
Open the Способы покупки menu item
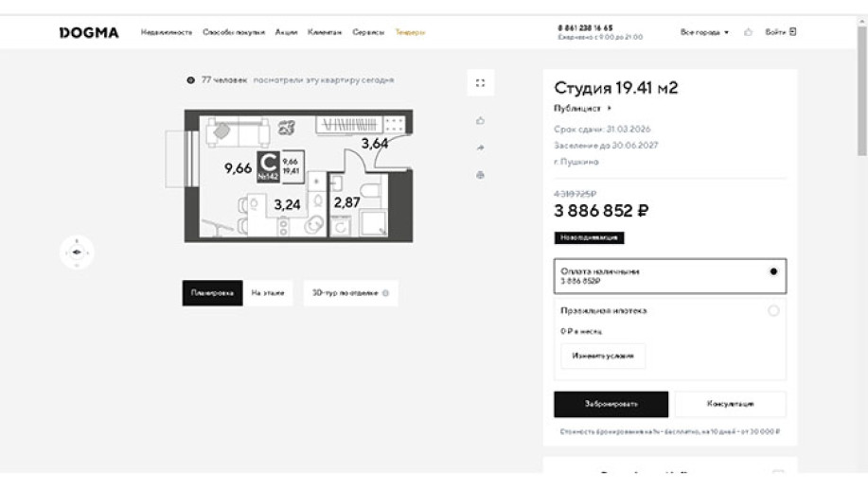(234, 32)
